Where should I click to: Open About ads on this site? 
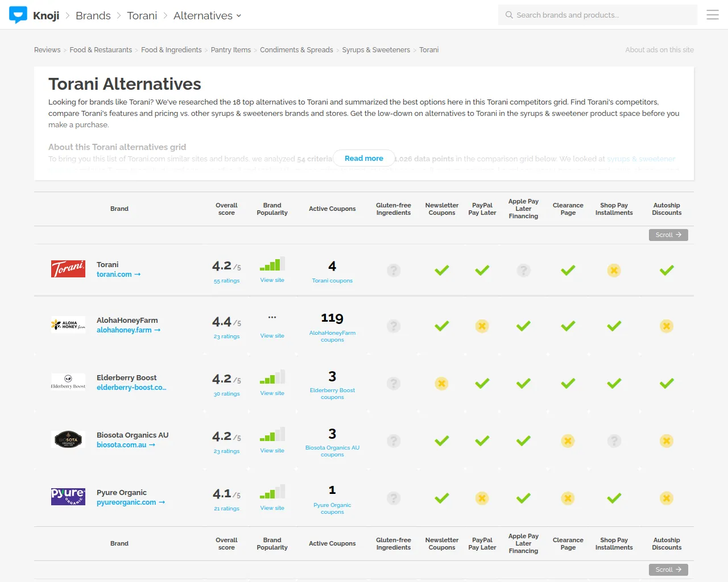coord(659,50)
